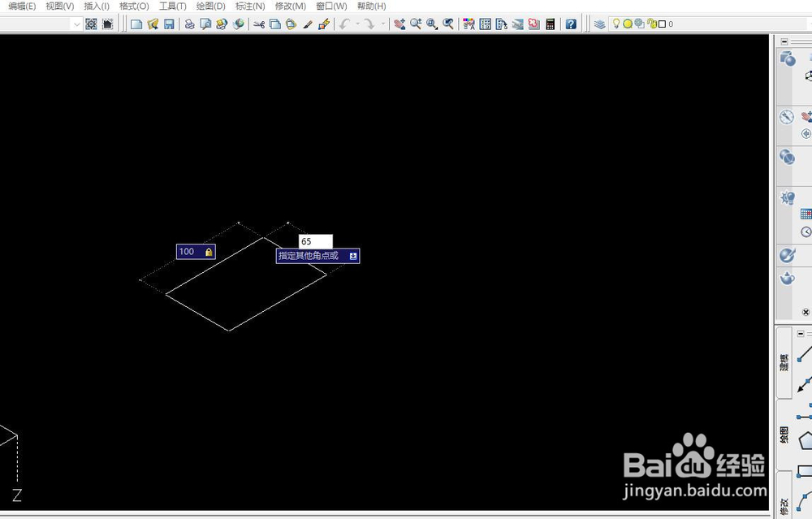Screen dimensions: 812x519
Task: Click the Paste clipboard icon
Action: [x=291, y=24]
